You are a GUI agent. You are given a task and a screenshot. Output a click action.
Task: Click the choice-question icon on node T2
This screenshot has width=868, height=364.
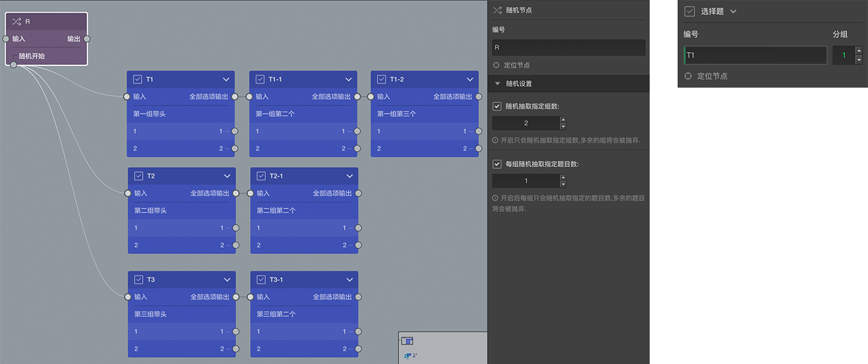click(x=138, y=176)
